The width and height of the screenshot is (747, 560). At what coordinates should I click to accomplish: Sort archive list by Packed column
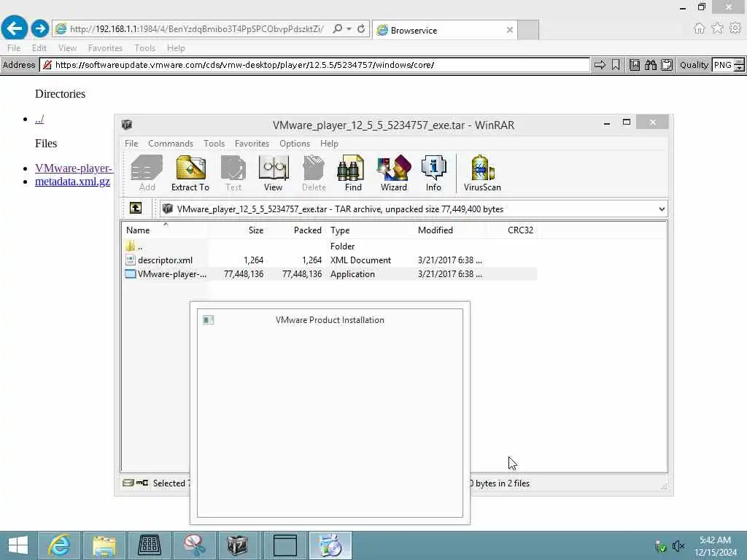[x=295, y=230]
